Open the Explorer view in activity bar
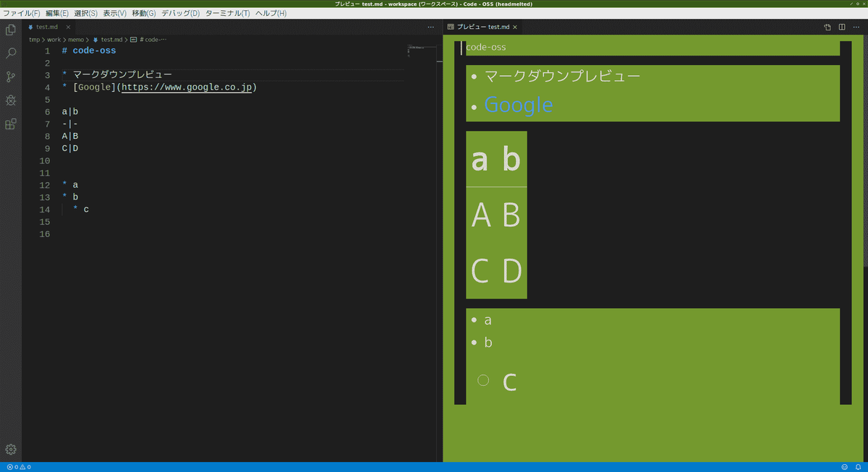The image size is (868, 472). tap(11, 30)
